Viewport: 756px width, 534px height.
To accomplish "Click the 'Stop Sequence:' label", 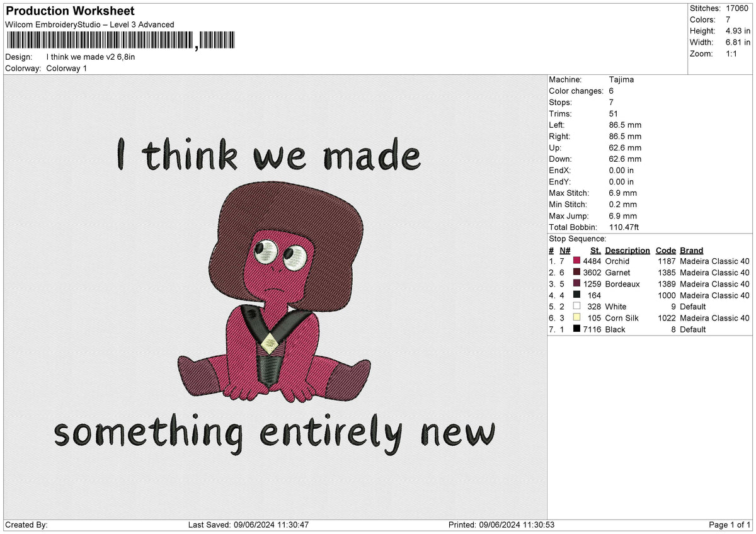I will (x=578, y=239).
